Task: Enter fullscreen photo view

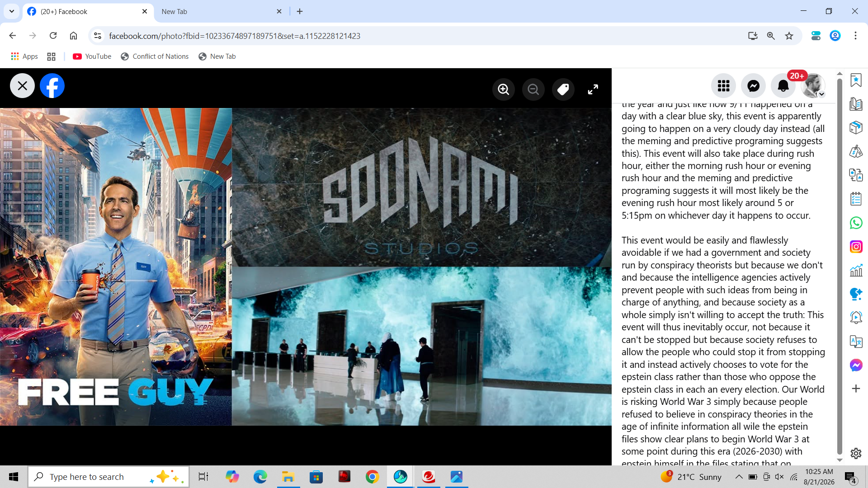Action: pos(593,89)
